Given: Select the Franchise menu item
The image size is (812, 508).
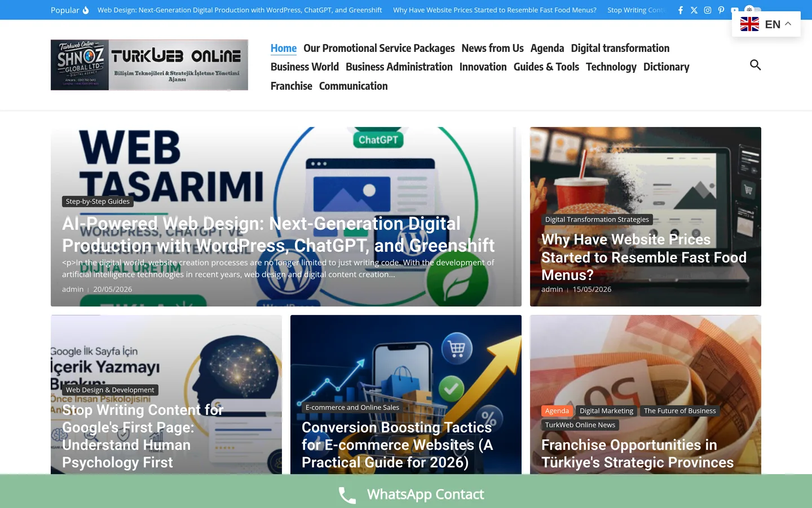Looking at the screenshot, I should pos(292,86).
